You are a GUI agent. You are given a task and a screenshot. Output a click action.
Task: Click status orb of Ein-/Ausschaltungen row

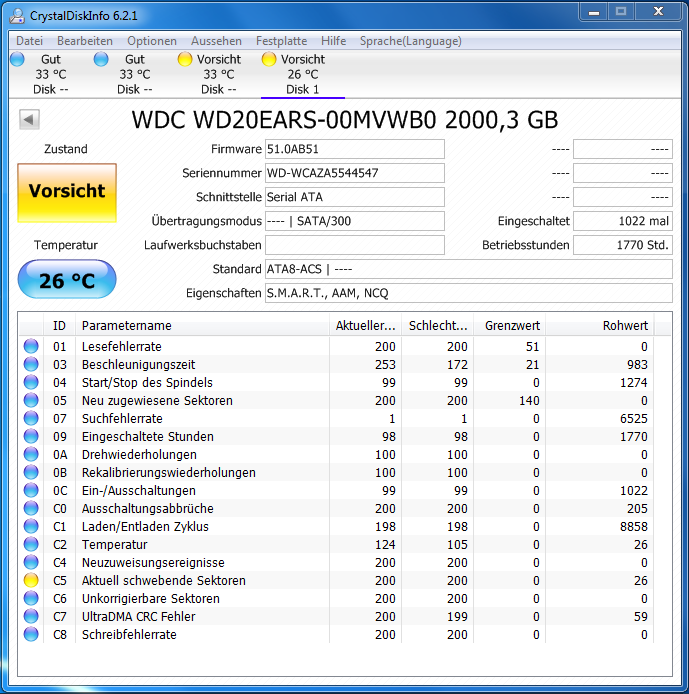(x=31, y=490)
